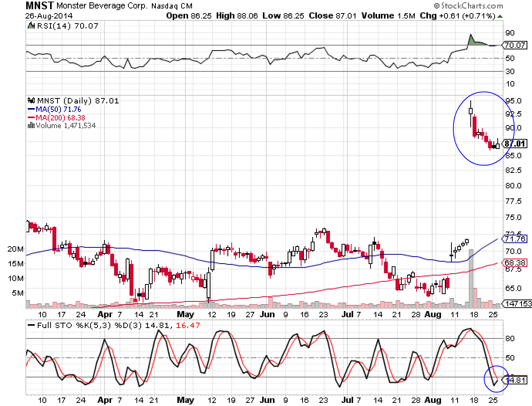Image resolution: width=532 pixels, height=406 pixels.
Task: Click the MNST (Daily) candlestick legend icon
Action: 31,101
